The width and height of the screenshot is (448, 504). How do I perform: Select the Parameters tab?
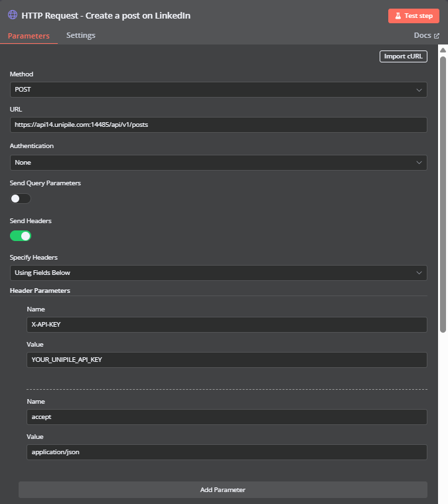point(29,36)
